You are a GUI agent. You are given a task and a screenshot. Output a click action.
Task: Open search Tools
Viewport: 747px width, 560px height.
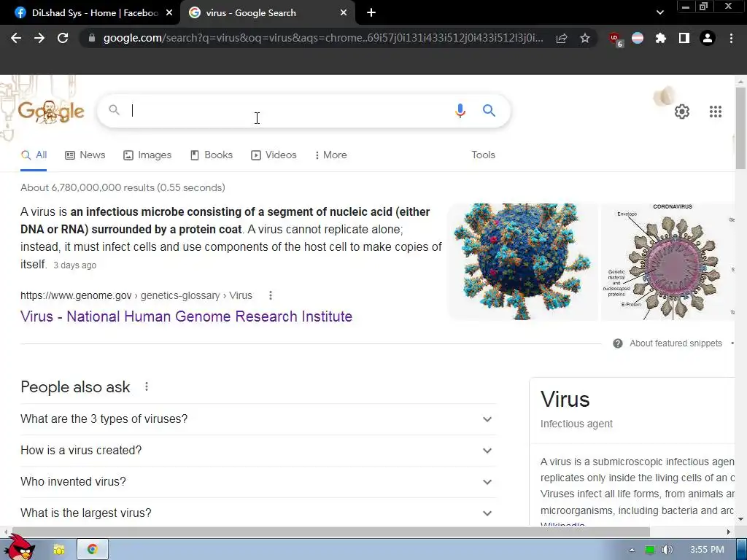(483, 155)
